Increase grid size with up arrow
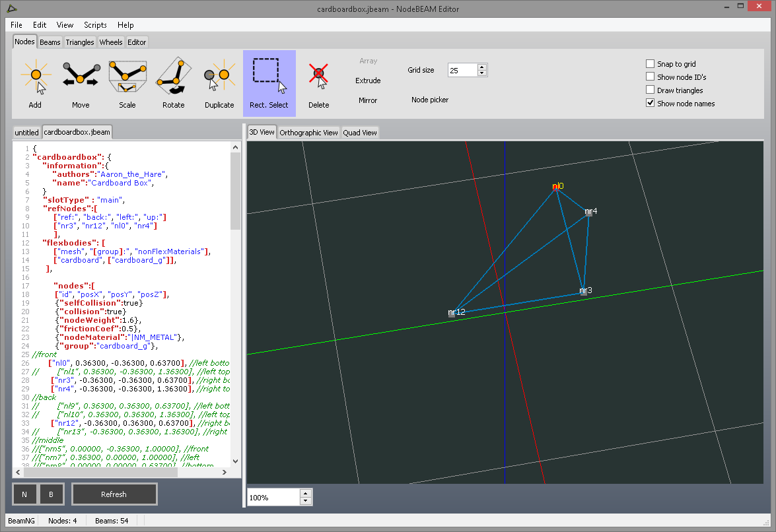776x532 pixels. pyautogui.click(x=482, y=67)
